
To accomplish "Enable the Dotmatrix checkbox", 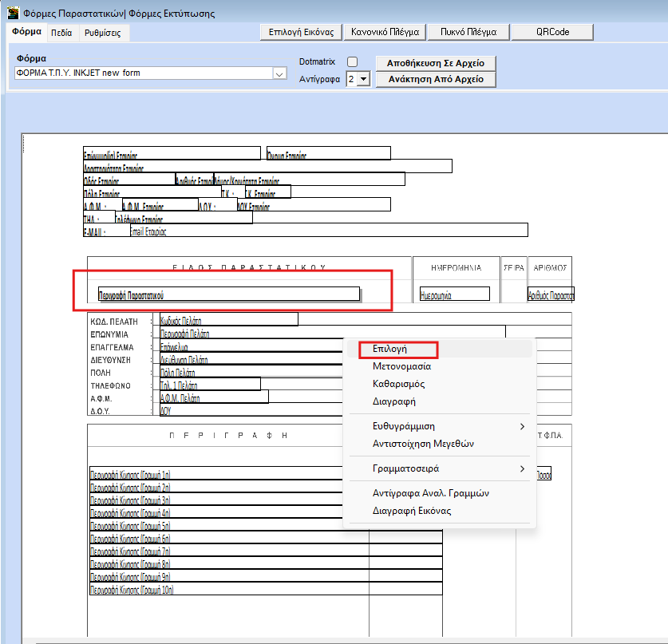I will pos(352,61).
